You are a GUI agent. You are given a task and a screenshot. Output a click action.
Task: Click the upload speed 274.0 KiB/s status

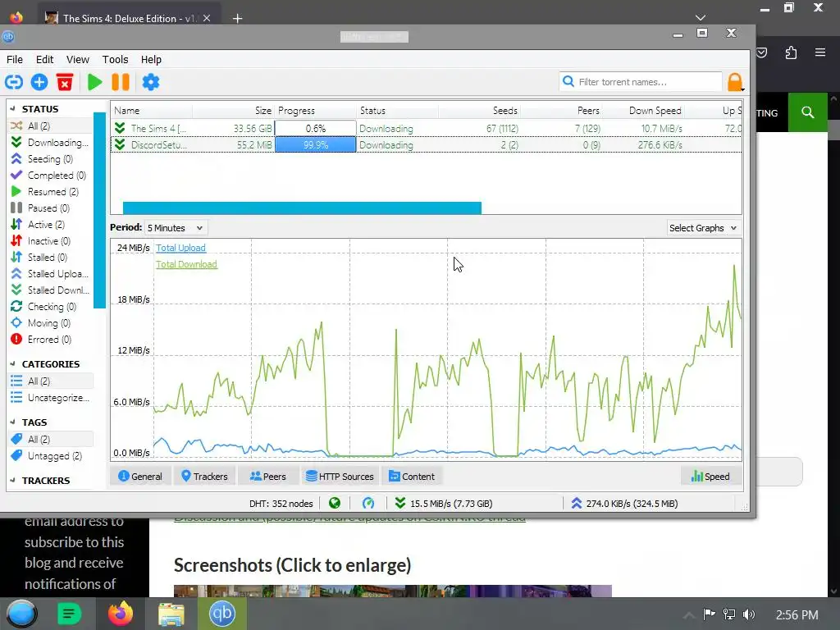[x=624, y=504]
